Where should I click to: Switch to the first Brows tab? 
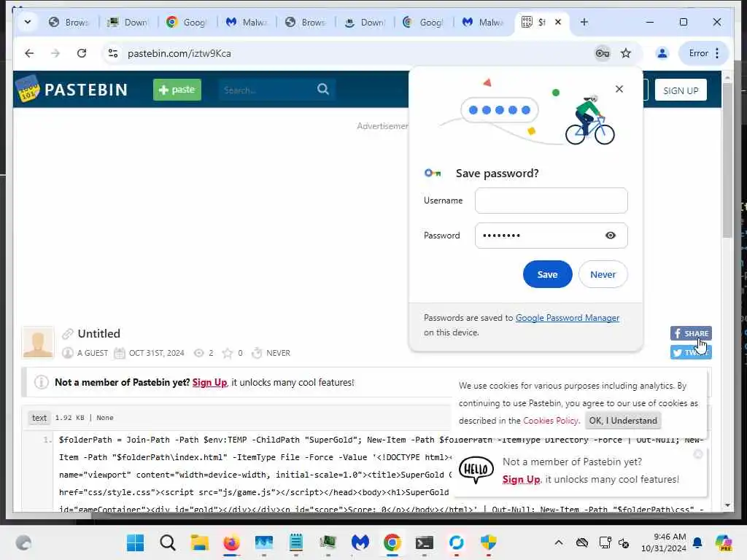(x=69, y=23)
